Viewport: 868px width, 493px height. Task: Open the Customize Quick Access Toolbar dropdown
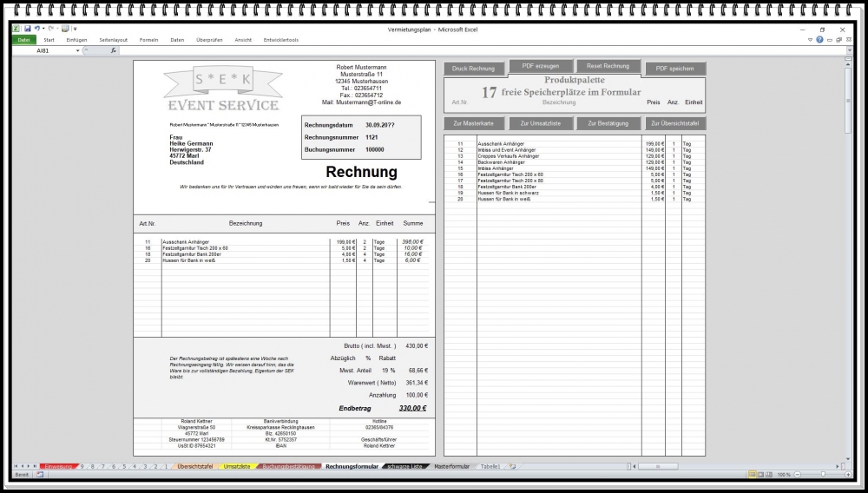pos(75,29)
